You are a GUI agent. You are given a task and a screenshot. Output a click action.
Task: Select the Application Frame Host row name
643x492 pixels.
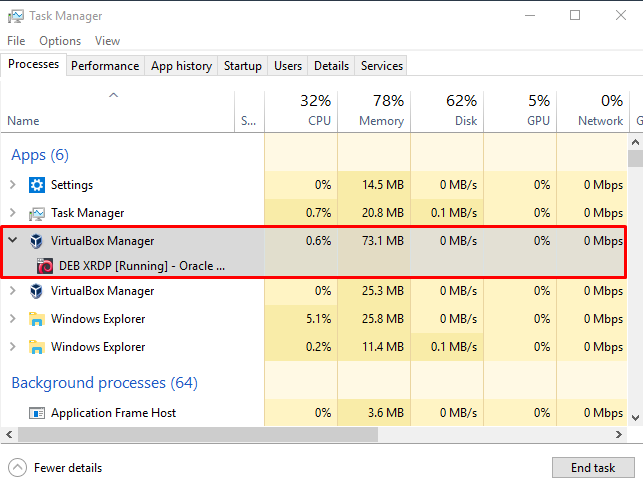(x=113, y=413)
